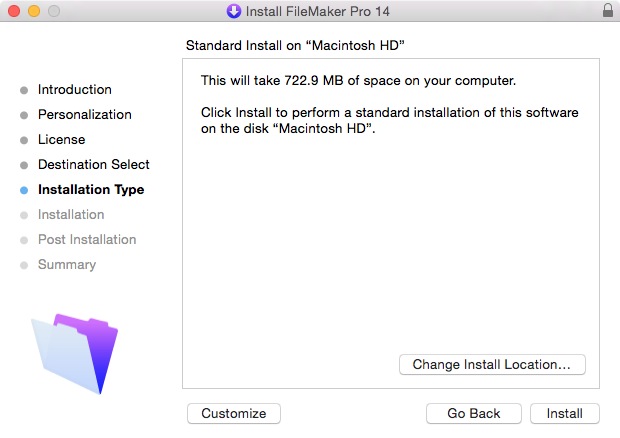Screen dimensions: 620x438
Task: Go Back to the previous step
Action: (474, 413)
